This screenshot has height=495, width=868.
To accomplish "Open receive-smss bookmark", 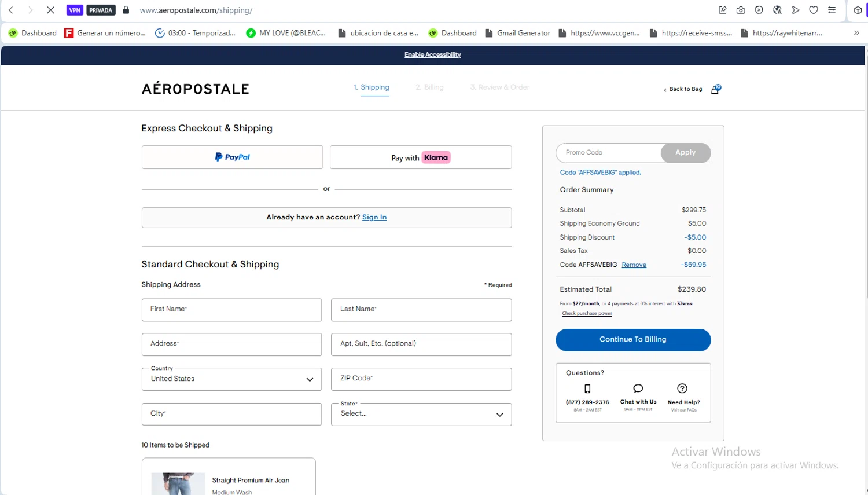I will click(x=691, y=33).
